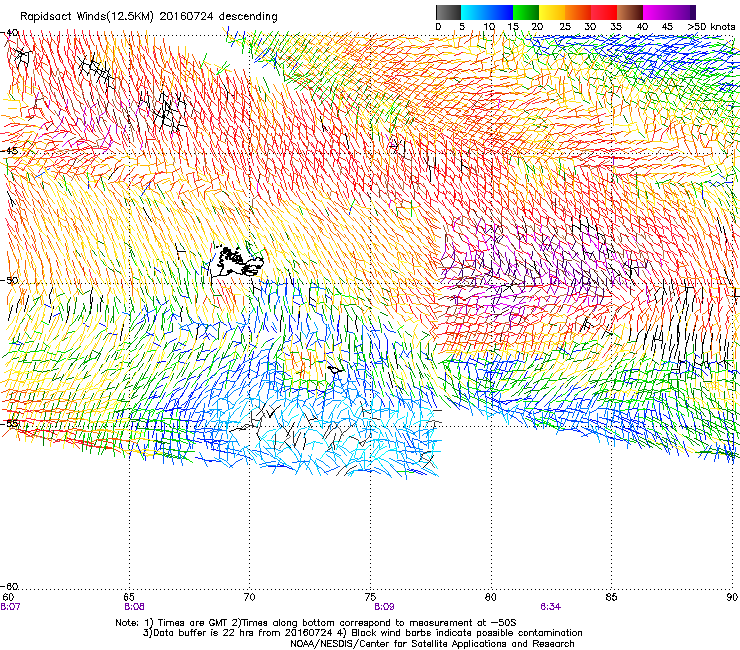Click the orange 25-30 knots legend swatch
Viewport: 740px width, 650px height.
click(x=578, y=12)
